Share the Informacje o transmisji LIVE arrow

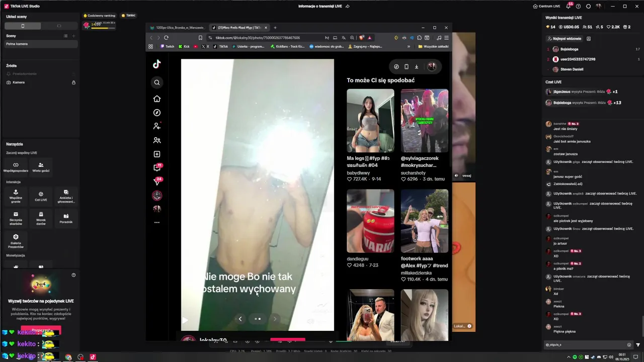coord(348,6)
